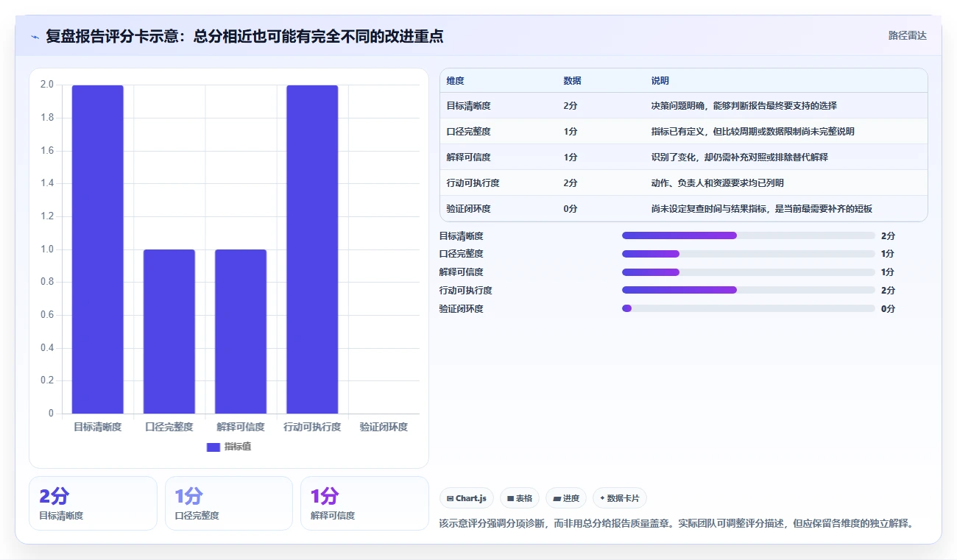Click description '动作、负责人和资源要求均已列明'
Image resolution: width=957 pixels, height=560 pixels.
(x=717, y=183)
